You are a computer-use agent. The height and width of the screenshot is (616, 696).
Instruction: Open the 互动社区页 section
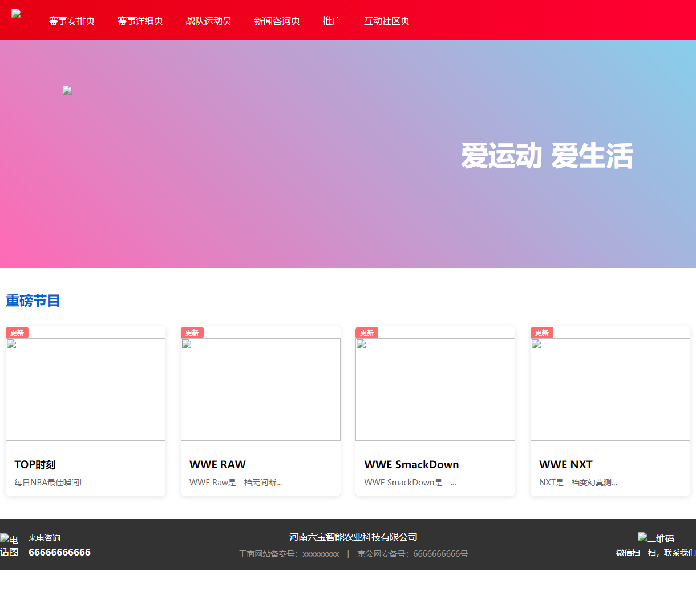(386, 21)
